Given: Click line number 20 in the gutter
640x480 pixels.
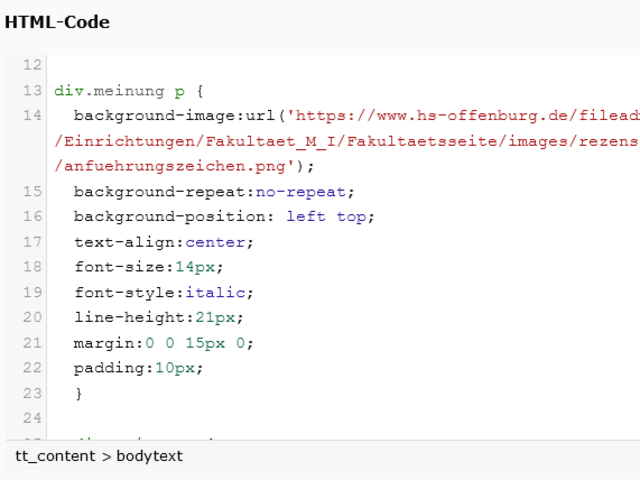Looking at the screenshot, I should click(32, 317).
